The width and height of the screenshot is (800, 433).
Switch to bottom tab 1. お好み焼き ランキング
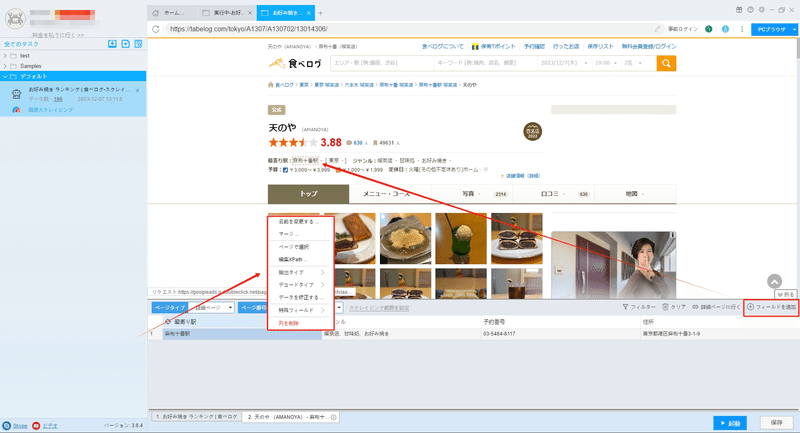point(196,417)
